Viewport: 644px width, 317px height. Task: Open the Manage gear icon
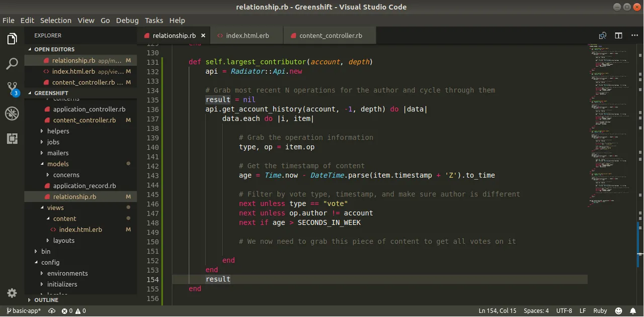tap(12, 293)
